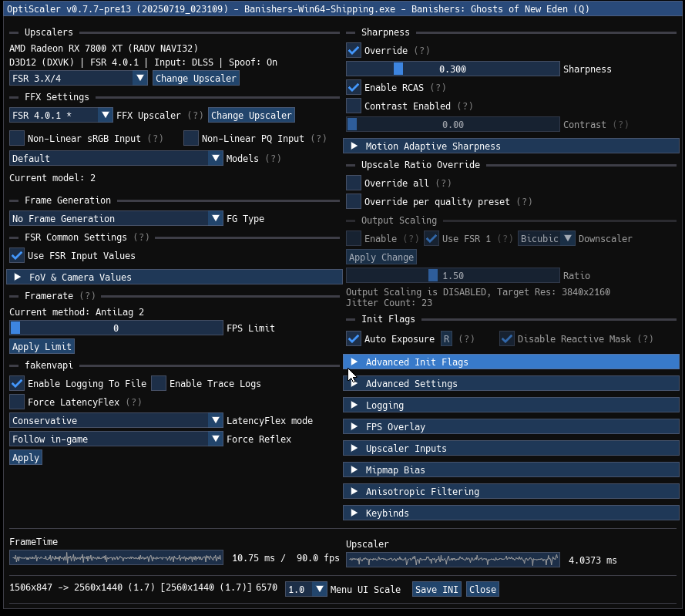Disable the Enable RCAS checkbox
Screen dimensions: 685x616
pyautogui.click(x=354, y=87)
